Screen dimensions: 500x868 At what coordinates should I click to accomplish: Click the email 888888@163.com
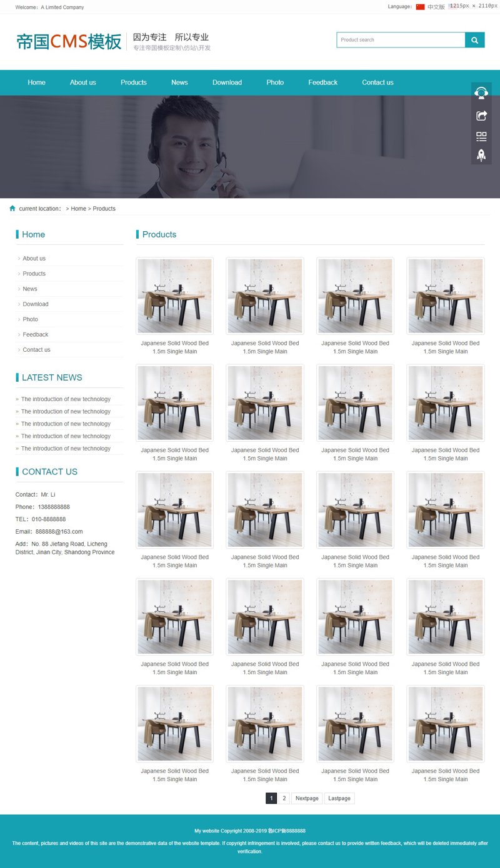pos(59,532)
